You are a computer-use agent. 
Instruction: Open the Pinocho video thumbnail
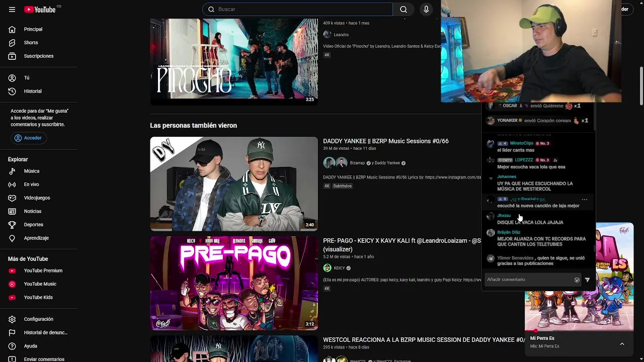tap(234, 61)
